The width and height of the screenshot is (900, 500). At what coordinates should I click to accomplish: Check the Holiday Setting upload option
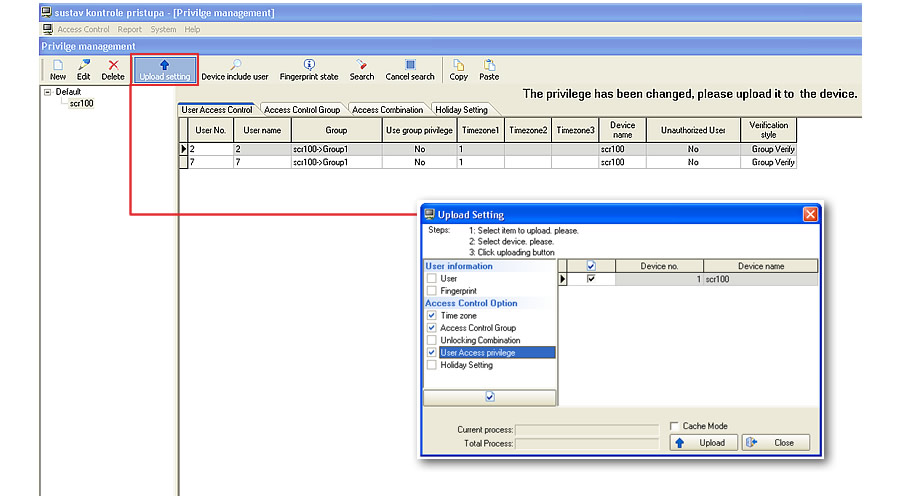(x=432, y=365)
